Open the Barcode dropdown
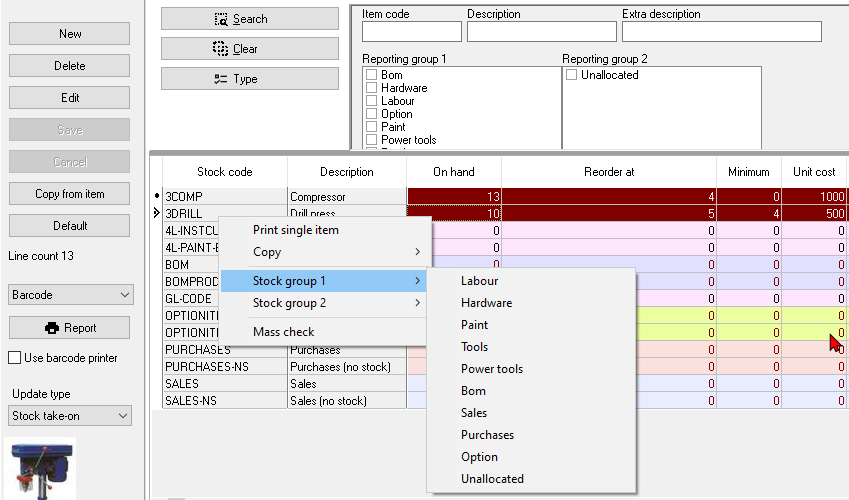The image size is (849, 500). pos(70,295)
